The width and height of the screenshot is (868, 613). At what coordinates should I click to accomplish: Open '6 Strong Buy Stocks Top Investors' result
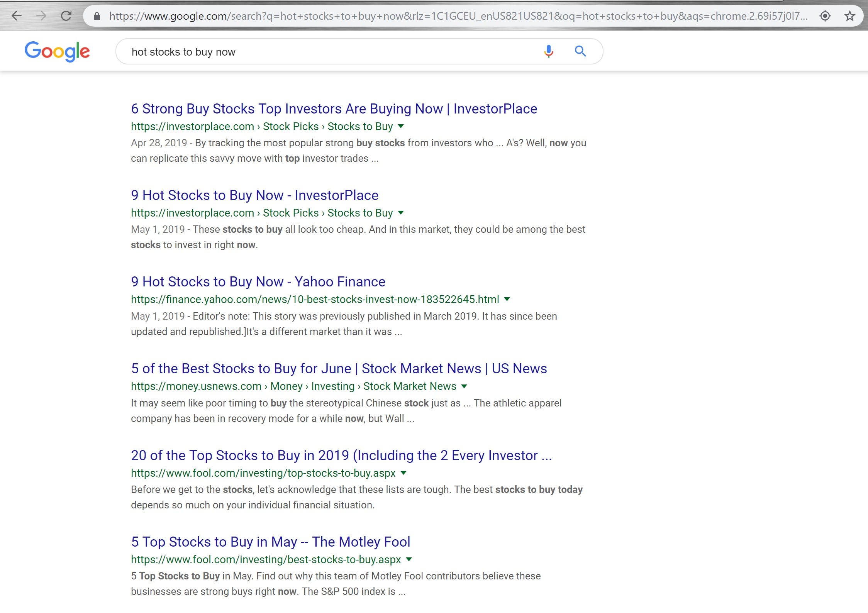click(334, 109)
